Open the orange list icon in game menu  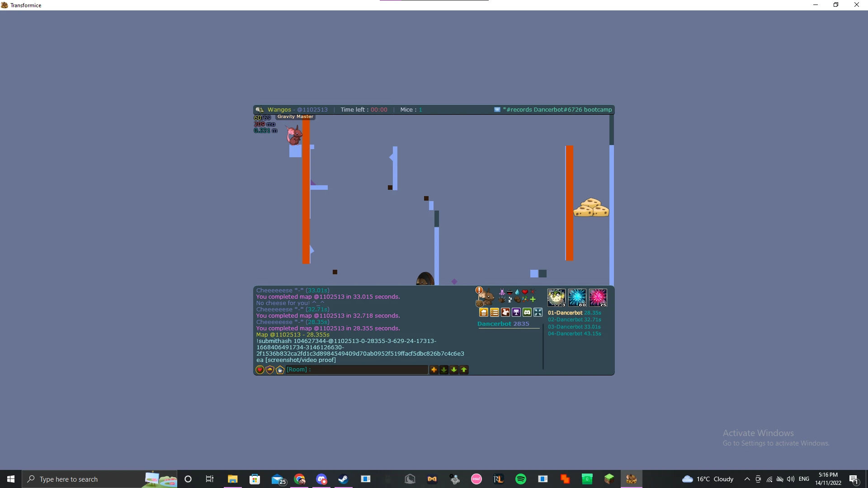click(x=495, y=312)
